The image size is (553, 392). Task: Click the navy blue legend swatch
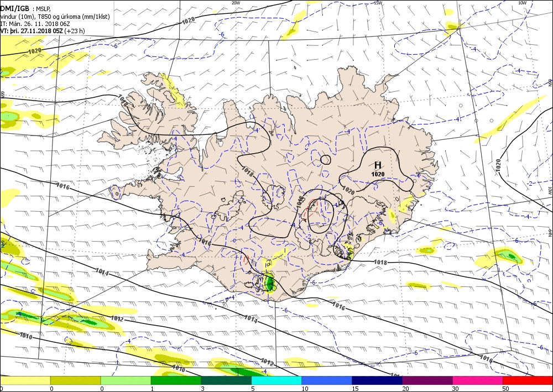pyautogui.click(x=377, y=380)
